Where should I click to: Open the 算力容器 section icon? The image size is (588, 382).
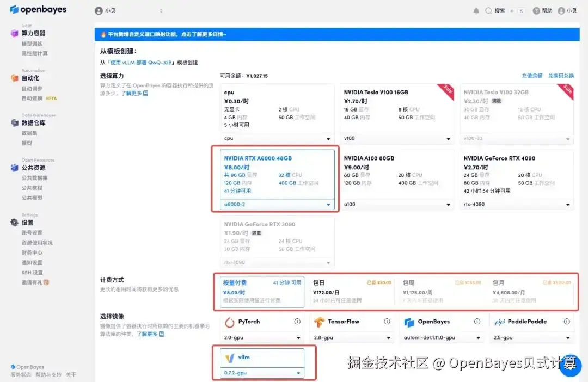14,33
